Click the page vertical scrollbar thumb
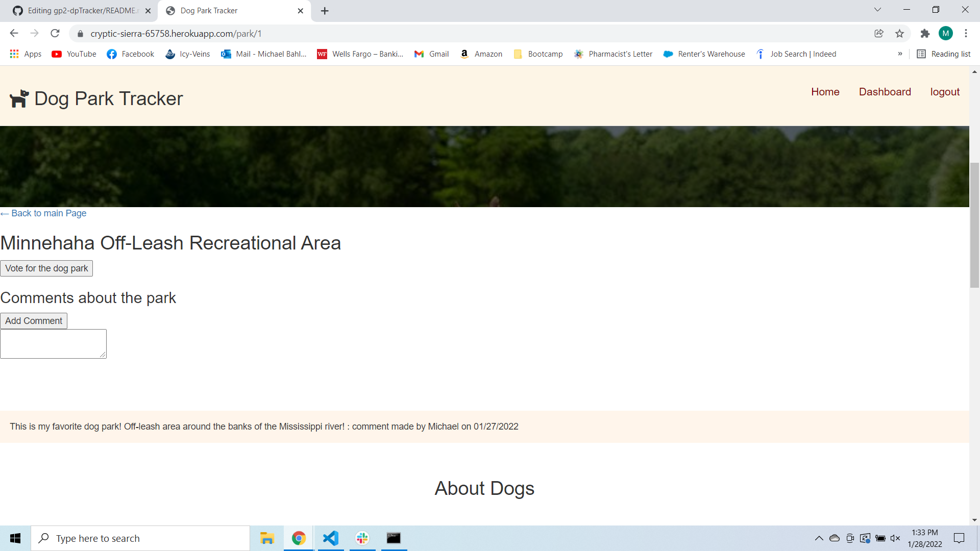Screen dimensions: 980x551 pyautogui.click(x=974, y=224)
